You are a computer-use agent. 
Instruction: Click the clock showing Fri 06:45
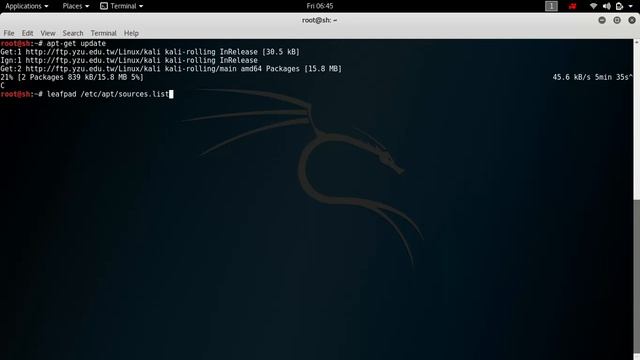pos(320,6)
